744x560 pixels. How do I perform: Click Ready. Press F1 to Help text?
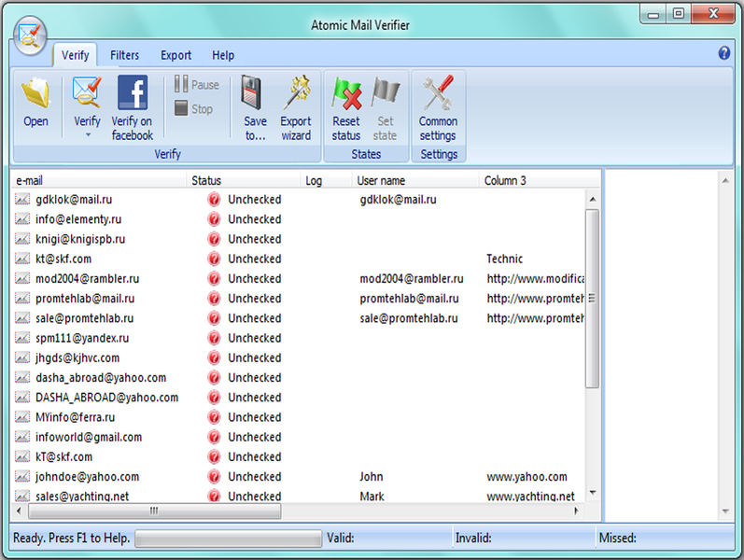[x=71, y=539]
